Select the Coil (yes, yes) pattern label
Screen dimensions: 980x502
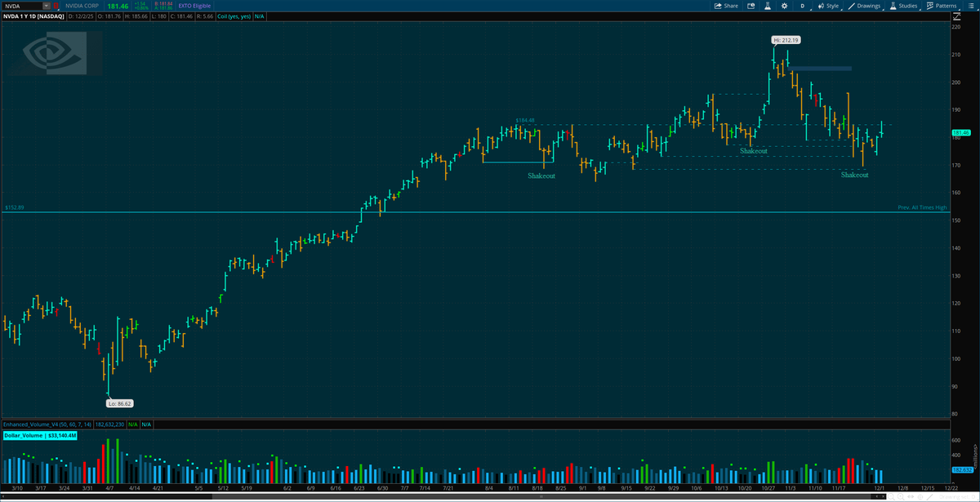pos(234,16)
